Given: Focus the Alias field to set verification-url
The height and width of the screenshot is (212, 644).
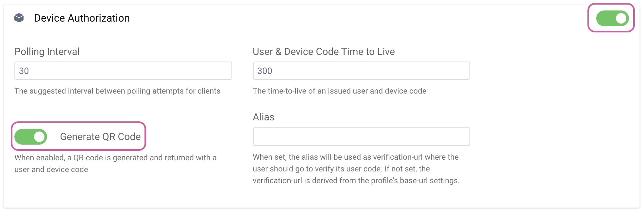Looking at the screenshot, I should (x=361, y=136).
